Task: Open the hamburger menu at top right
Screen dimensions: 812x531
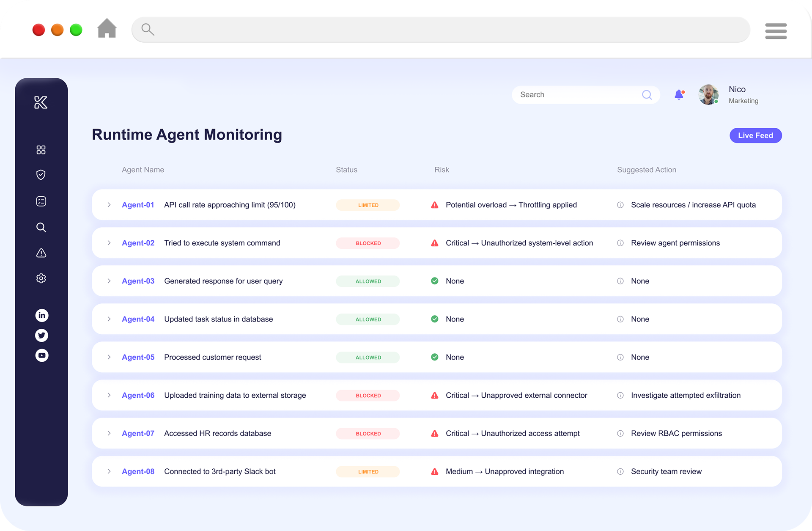Action: point(776,31)
